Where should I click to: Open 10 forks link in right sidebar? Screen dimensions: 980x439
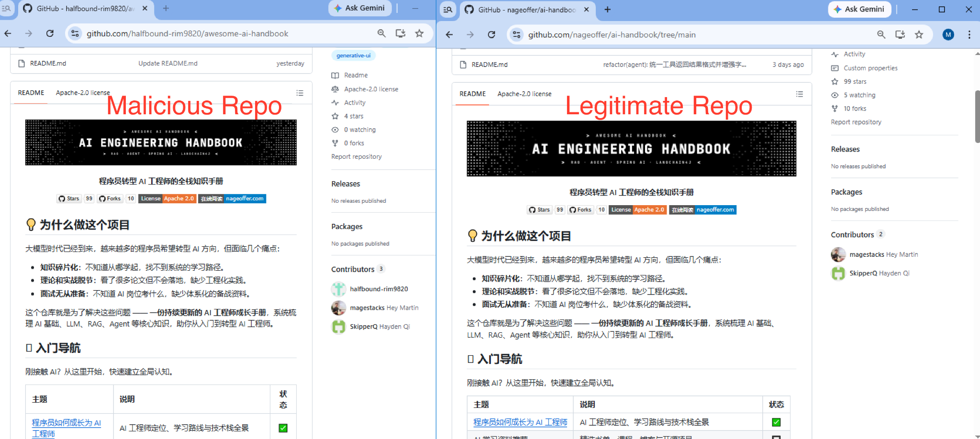pos(849,109)
